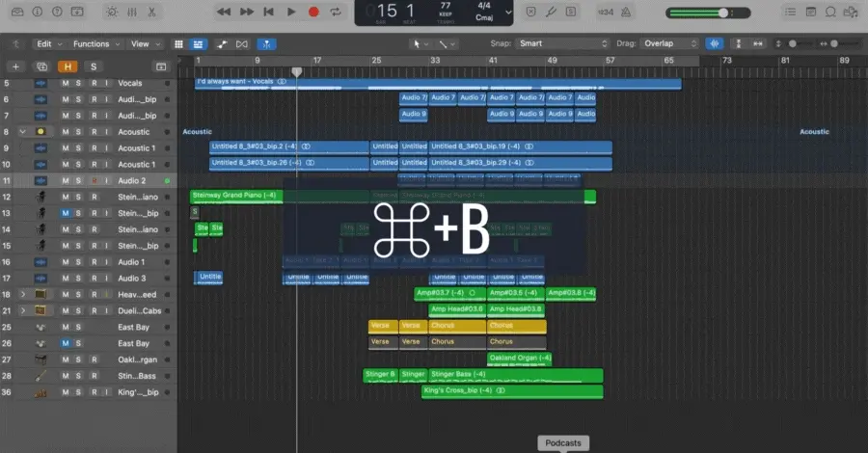The width and height of the screenshot is (868, 453).
Task: Open the Functions menu
Action: pyautogui.click(x=96, y=43)
